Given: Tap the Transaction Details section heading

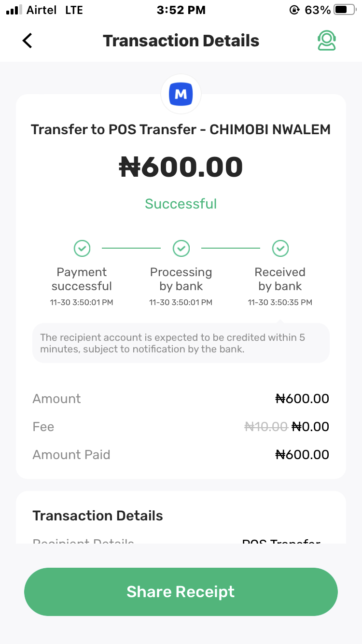Looking at the screenshot, I should (97, 516).
